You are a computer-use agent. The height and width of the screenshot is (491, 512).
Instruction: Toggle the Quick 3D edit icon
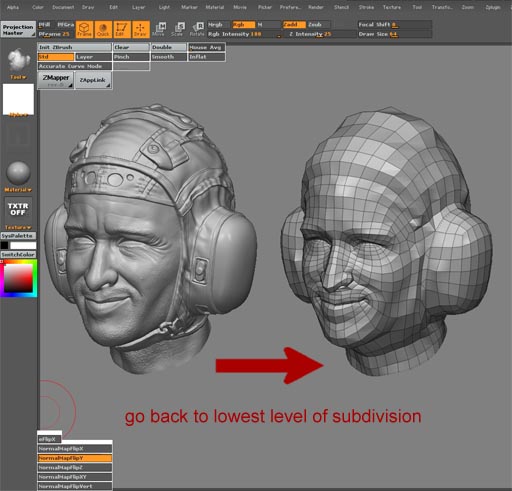tap(103, 29)
